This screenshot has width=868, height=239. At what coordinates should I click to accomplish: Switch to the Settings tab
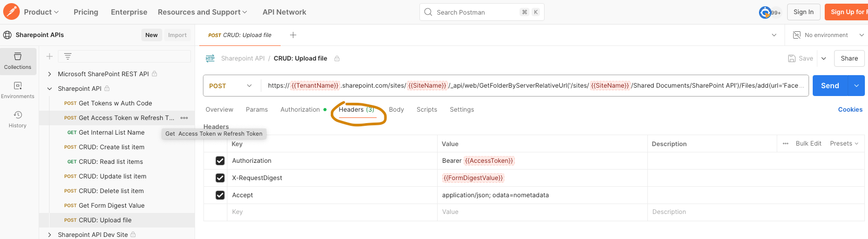[462, 110]
